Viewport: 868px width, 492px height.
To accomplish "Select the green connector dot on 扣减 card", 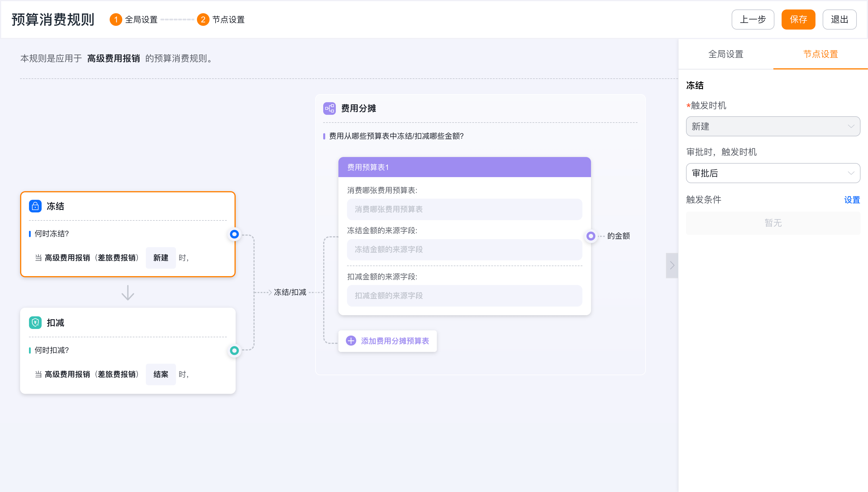I will [x=234, y=350].
